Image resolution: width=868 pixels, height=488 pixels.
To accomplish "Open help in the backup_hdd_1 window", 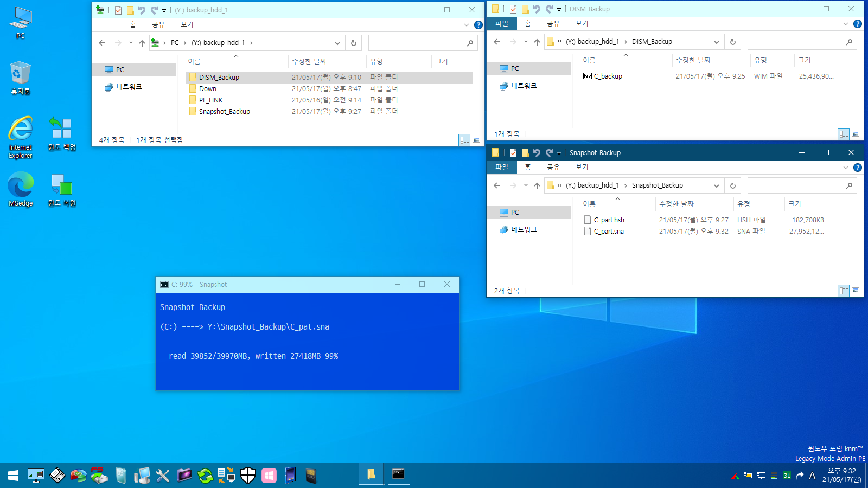I will tap(478, 25).
